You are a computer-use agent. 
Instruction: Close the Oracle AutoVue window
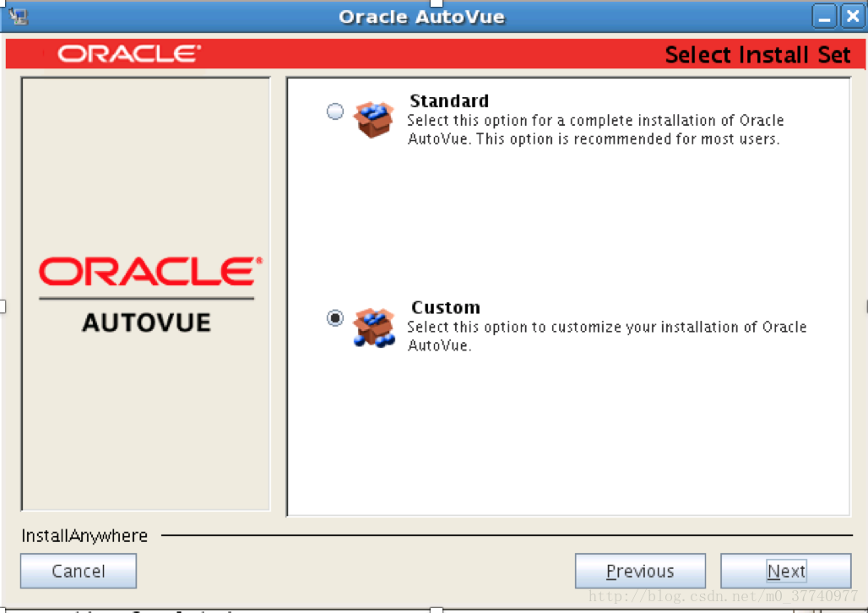853,17
